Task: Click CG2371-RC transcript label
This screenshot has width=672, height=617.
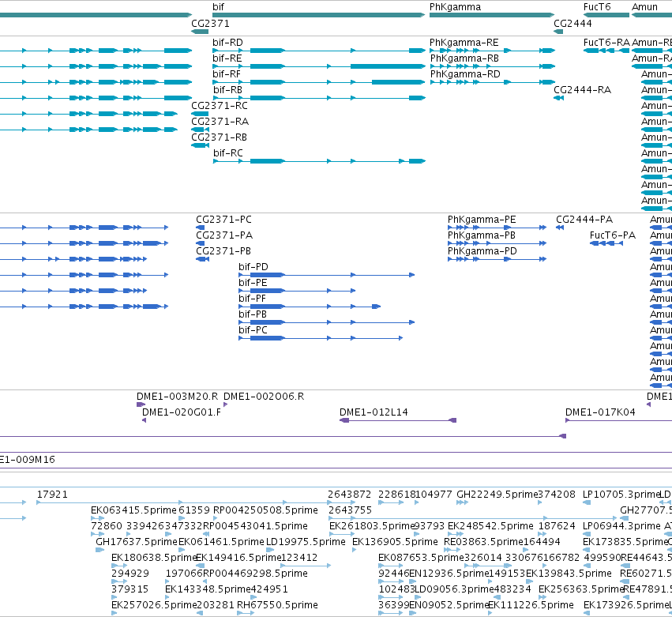Action: pos(220,106)
